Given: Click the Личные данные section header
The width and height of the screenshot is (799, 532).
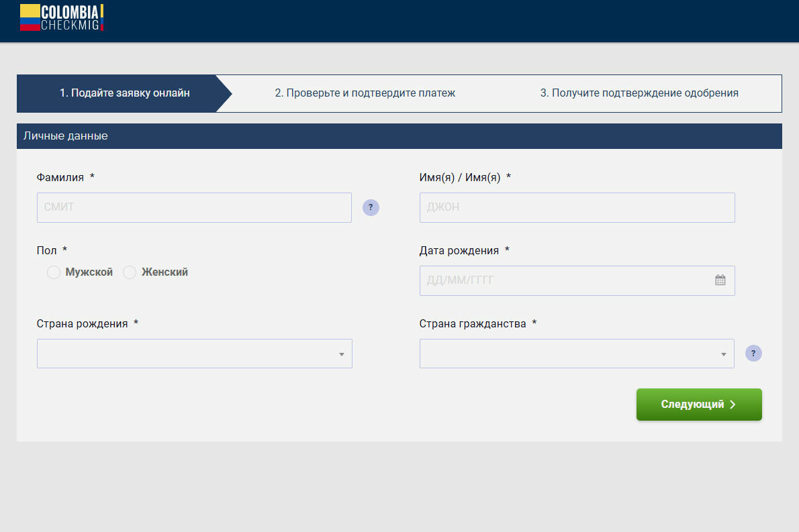Looking at the screenshot, I should tap(66, 136).
